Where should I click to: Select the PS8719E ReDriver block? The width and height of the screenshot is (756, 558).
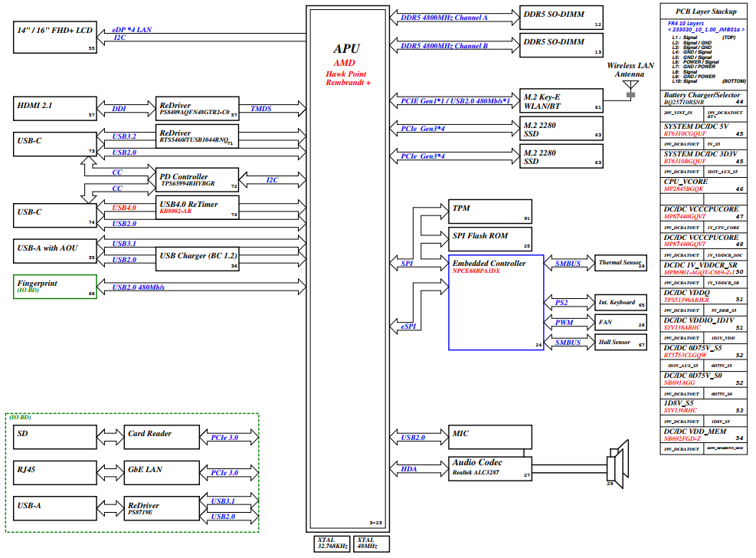coord(162,508)
